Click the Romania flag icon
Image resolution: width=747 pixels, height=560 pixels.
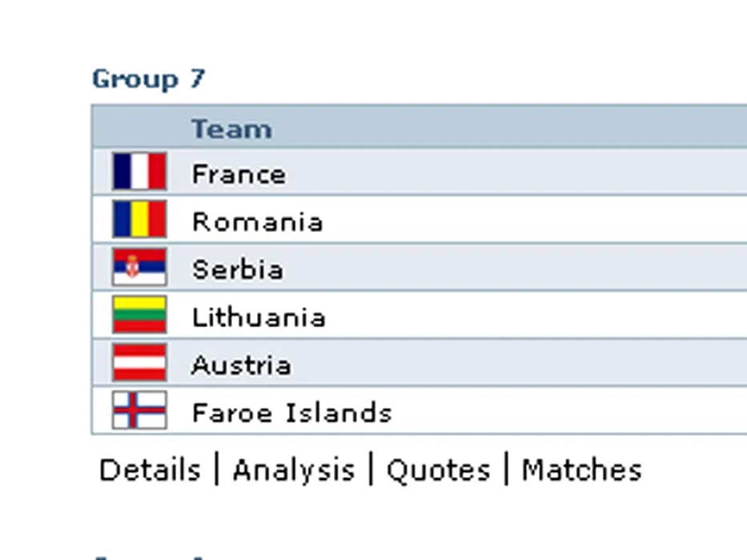(139, 219)
